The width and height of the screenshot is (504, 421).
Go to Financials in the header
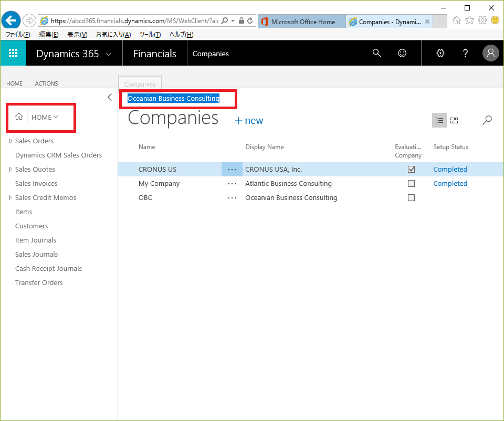point(154,54)
